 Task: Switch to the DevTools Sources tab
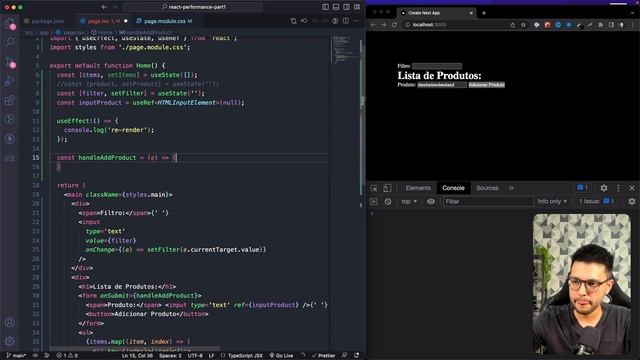coord(487,188)
